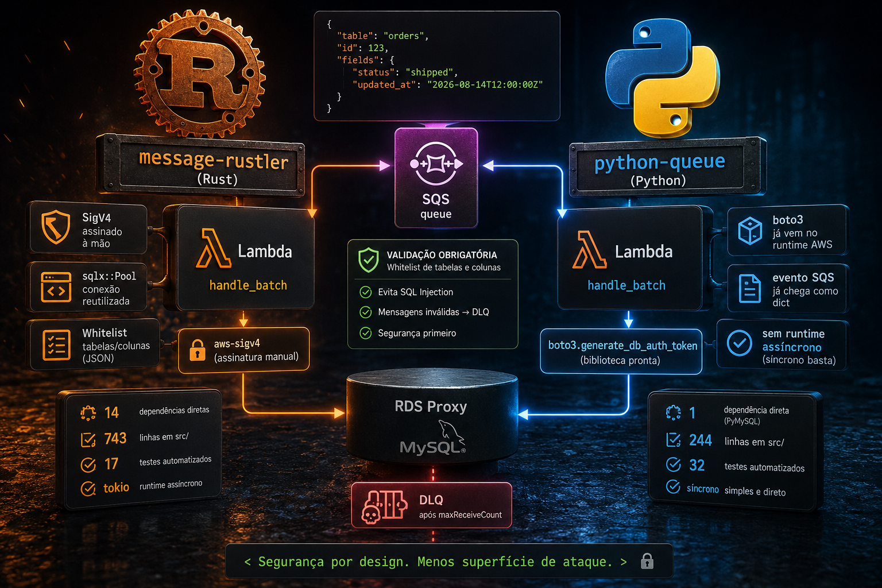Click the sqlx::Pool code window icon

(x=56, y=287)
